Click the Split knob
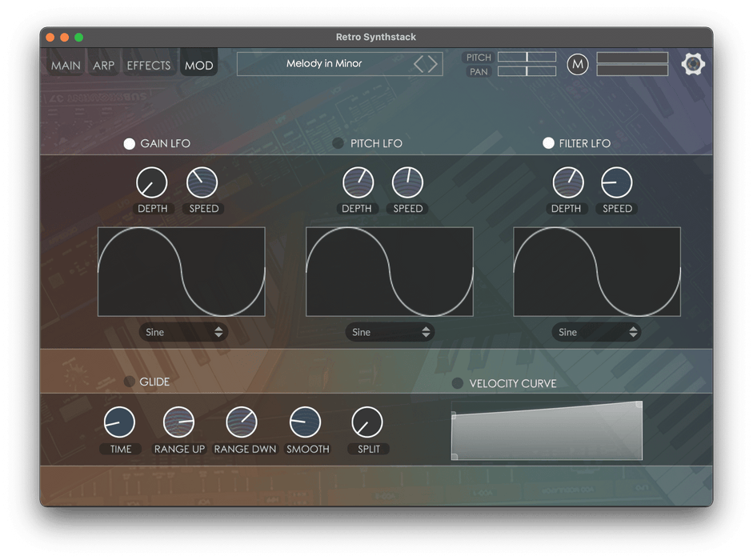753x560 pixels. pos(367,422)
